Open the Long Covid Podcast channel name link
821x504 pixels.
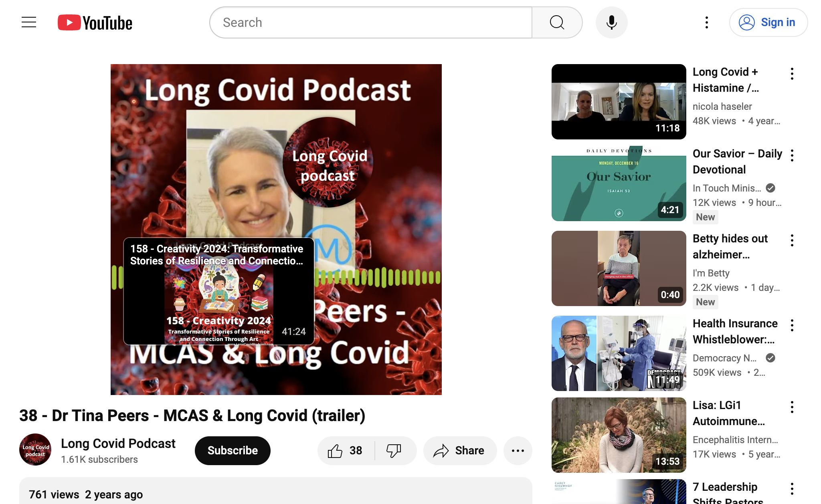pyautogui.click(x=118, y=444)
